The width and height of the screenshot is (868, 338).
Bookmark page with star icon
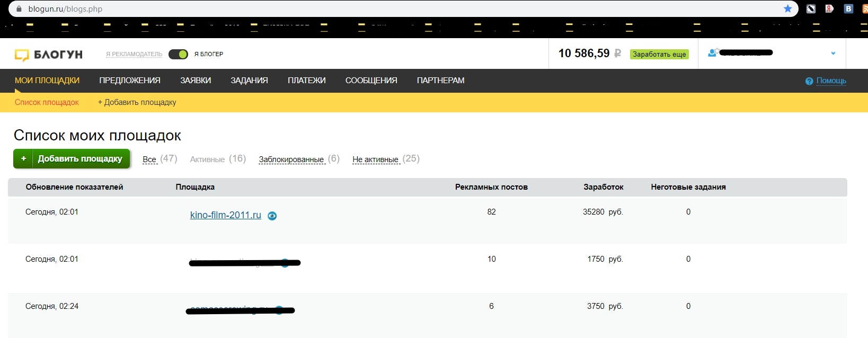[787, 8]
